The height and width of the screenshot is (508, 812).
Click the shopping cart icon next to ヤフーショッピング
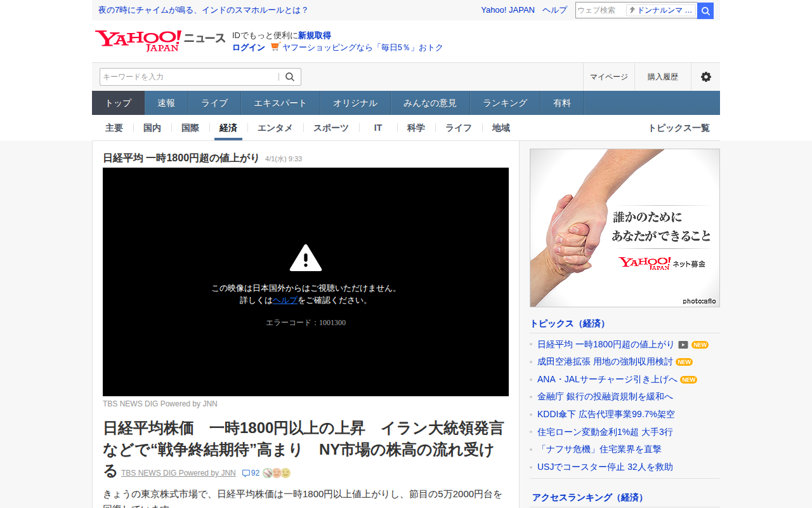[275, 47]
